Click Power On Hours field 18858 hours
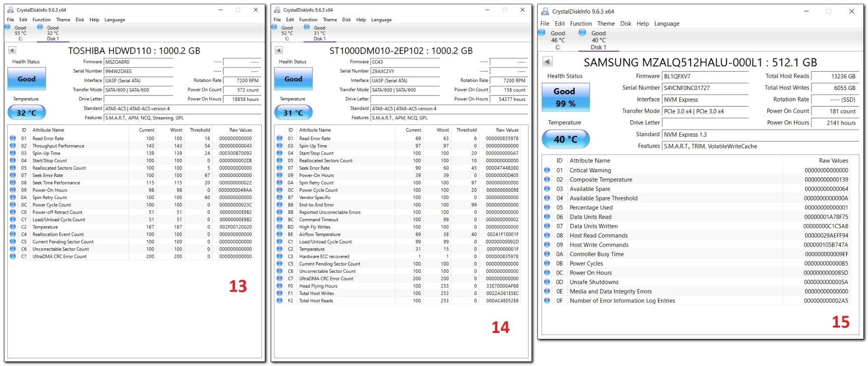 point(242,99)
